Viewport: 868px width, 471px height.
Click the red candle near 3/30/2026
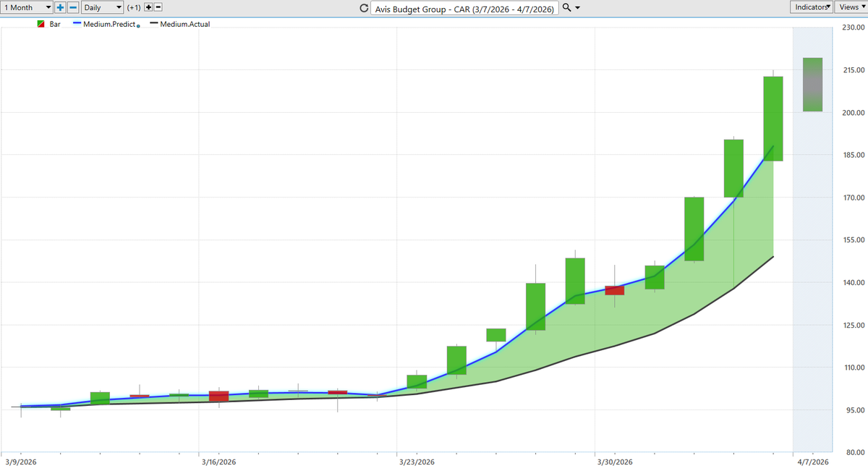(x=615, y=290)
